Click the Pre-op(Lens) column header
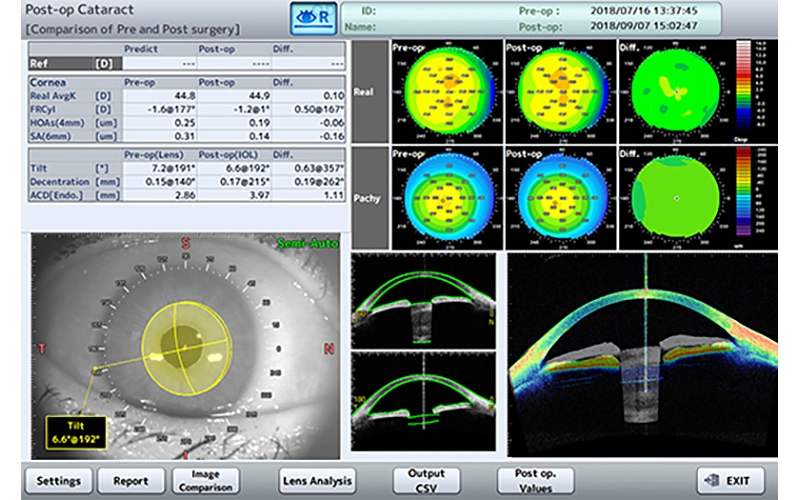 pos(154,155)
